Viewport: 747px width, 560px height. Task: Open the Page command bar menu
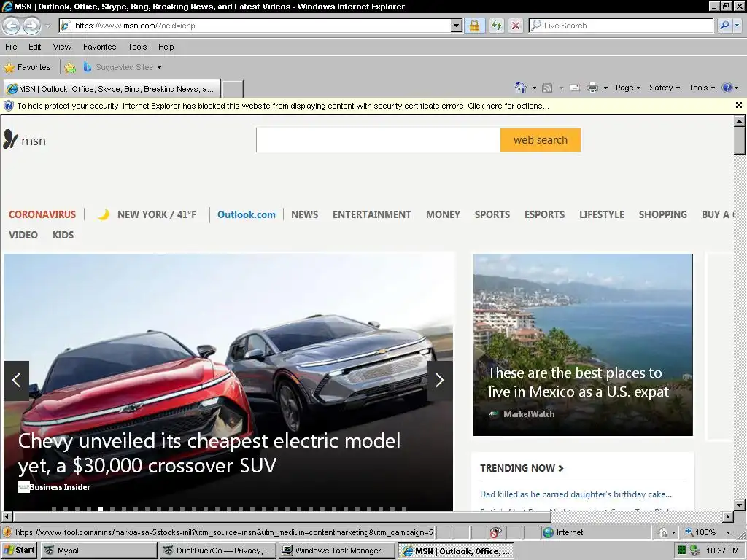pos(628,87)
